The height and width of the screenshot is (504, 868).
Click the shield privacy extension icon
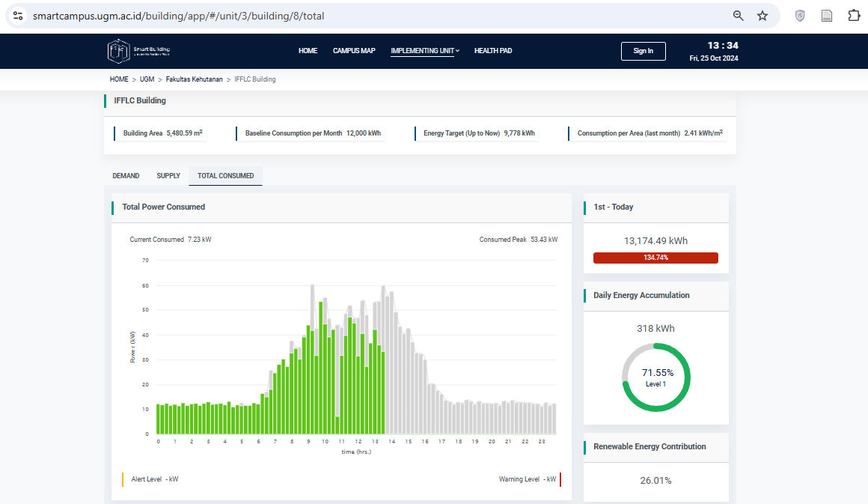pyautogui.click(x=800, y=15)
